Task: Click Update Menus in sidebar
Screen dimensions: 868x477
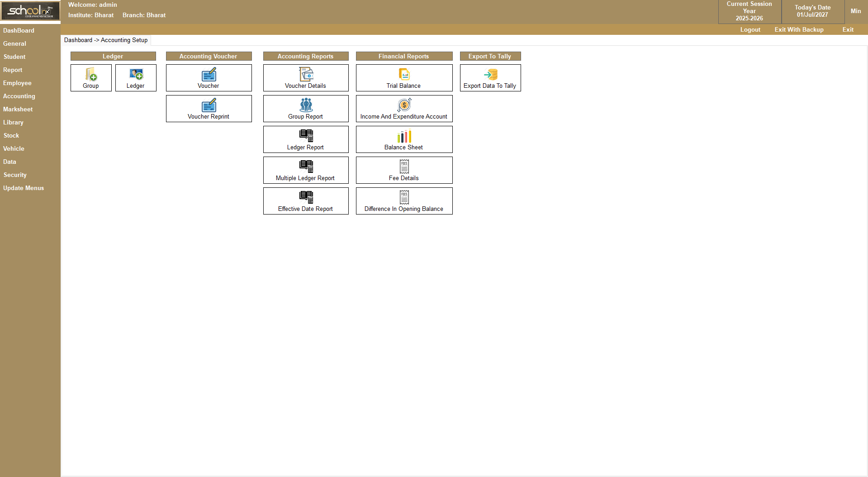Action: [24, 188]
